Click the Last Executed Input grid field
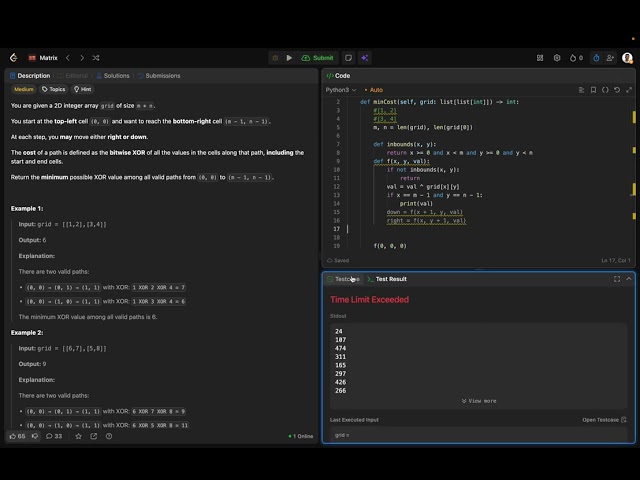This screenshot has height=480, width=640. [x=478, y=435]
